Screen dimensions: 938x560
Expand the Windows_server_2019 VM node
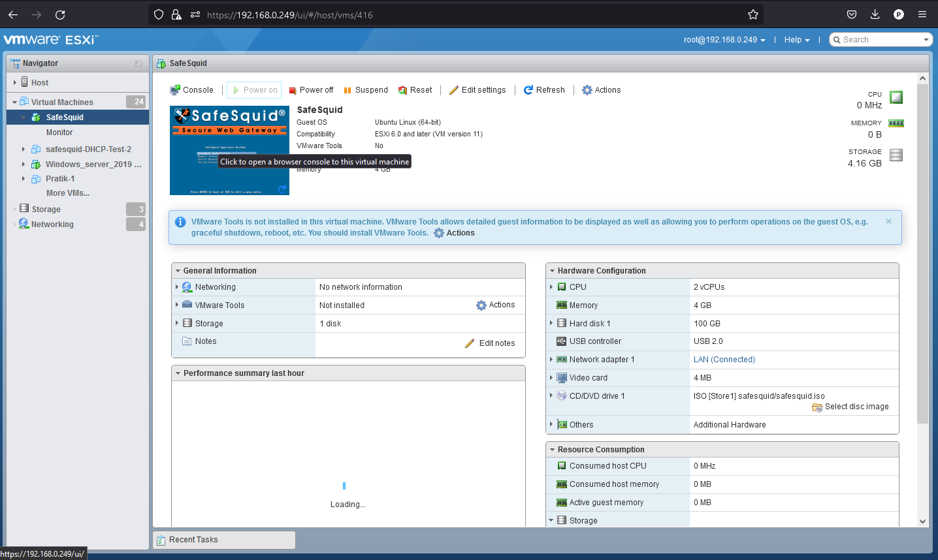[x=24, y=164]
